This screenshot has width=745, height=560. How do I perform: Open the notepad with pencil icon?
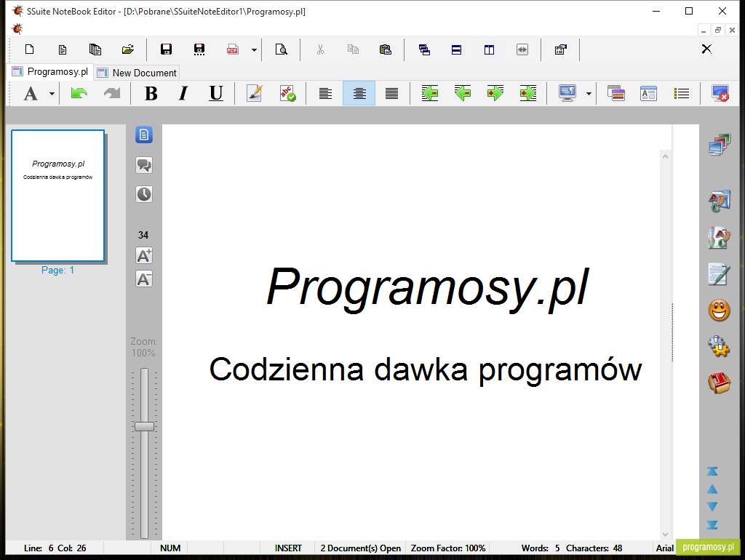[719, 274]
